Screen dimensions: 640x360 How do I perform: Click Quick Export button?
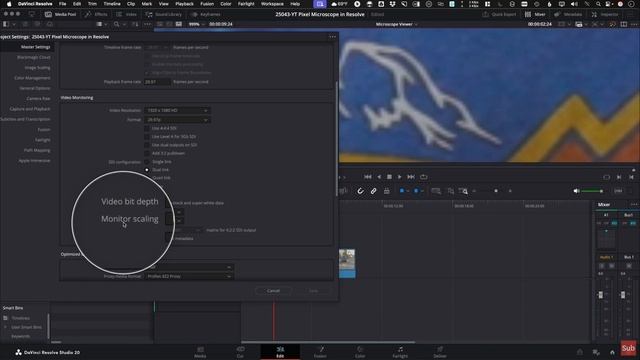pos(500,14)
